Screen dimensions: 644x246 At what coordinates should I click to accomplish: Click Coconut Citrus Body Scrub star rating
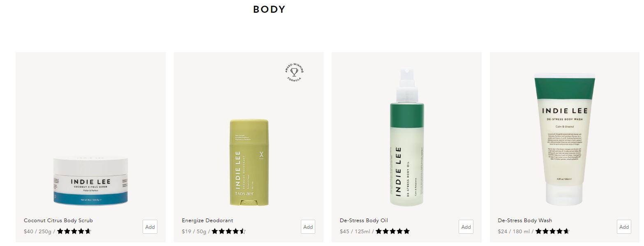click(x=74, y=231)
